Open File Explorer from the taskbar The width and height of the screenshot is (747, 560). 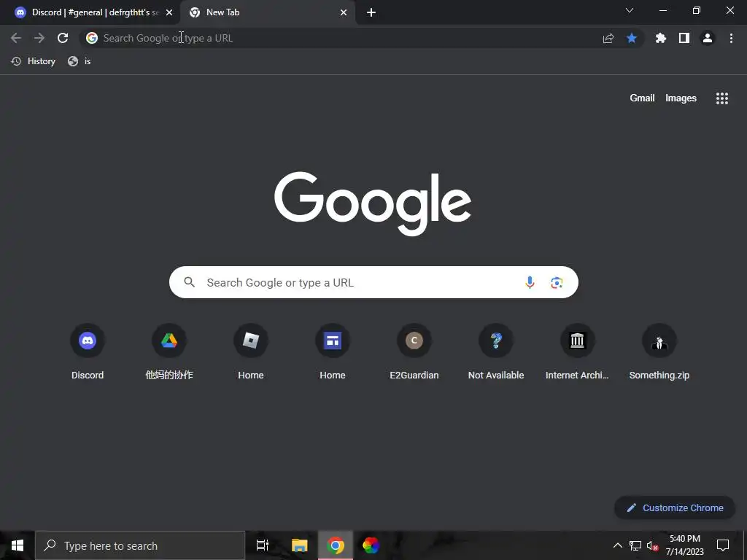point(299,545)
